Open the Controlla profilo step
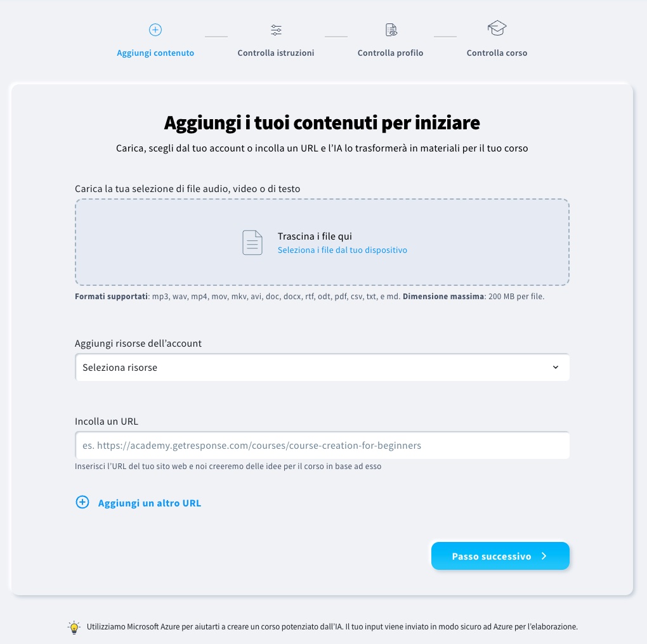The height and width of the screenshot is (644, 647). pos(390,53)
